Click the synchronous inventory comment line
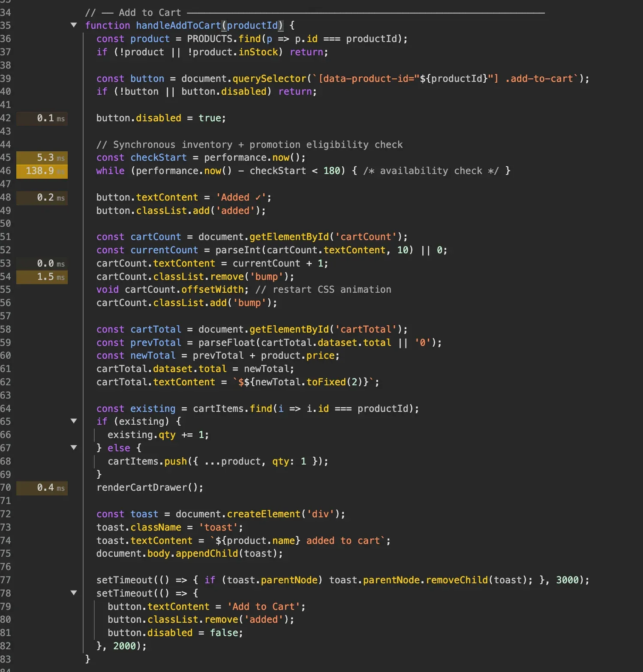 [249, 145]
